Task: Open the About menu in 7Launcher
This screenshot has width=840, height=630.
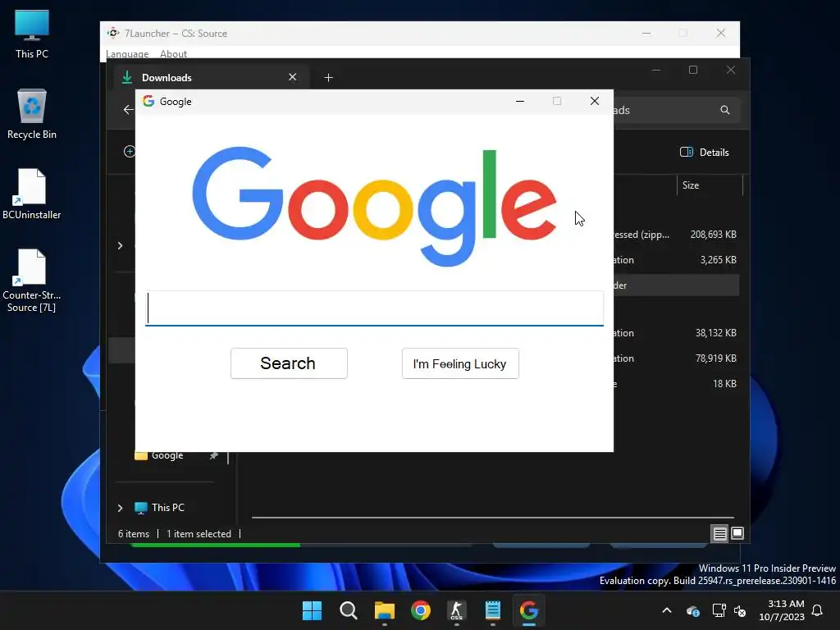Action: click(x=173, y=53)
